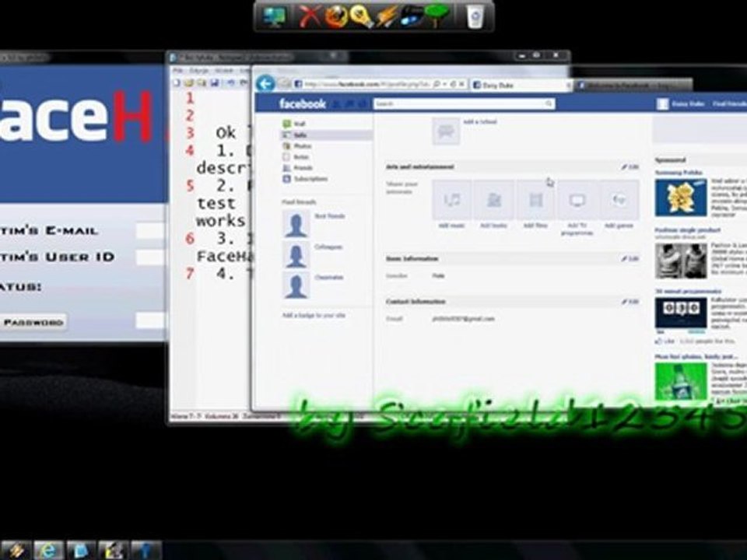Viewport: 747px width, 560px height.
Task: Open Internet Explorer from the taskbar
Action: [48, 550]
